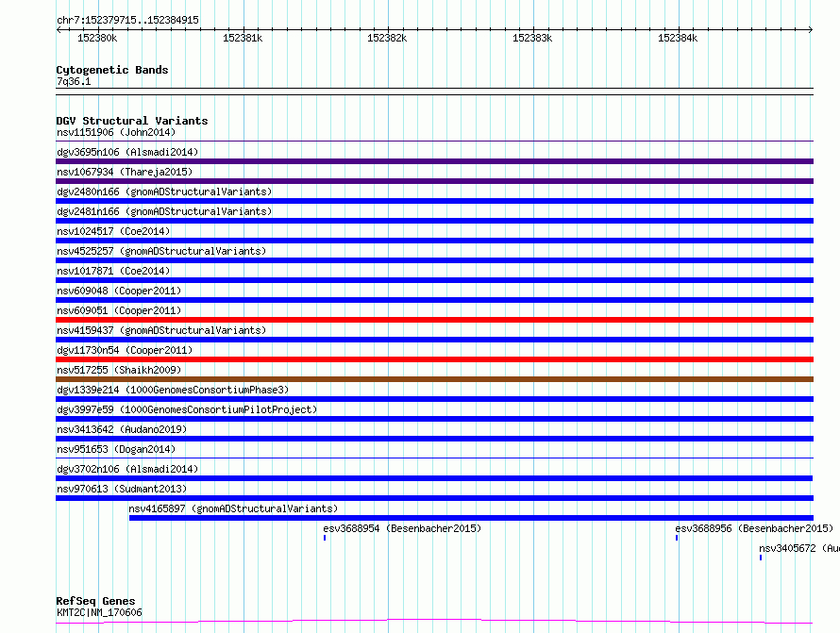Click the nsv1151906 (John2014) variant label
The image size is (840, 633).
pos(116,132)
